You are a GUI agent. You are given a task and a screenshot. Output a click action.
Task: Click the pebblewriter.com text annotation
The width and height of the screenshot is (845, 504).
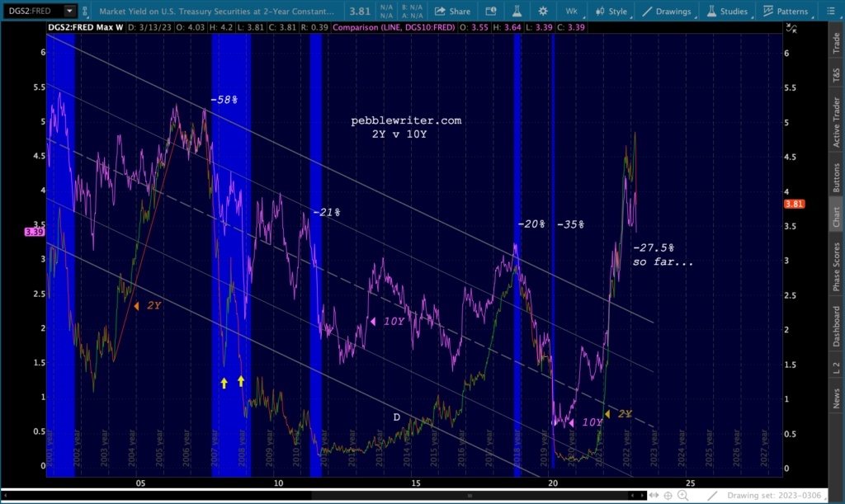[x=406, y=120]
